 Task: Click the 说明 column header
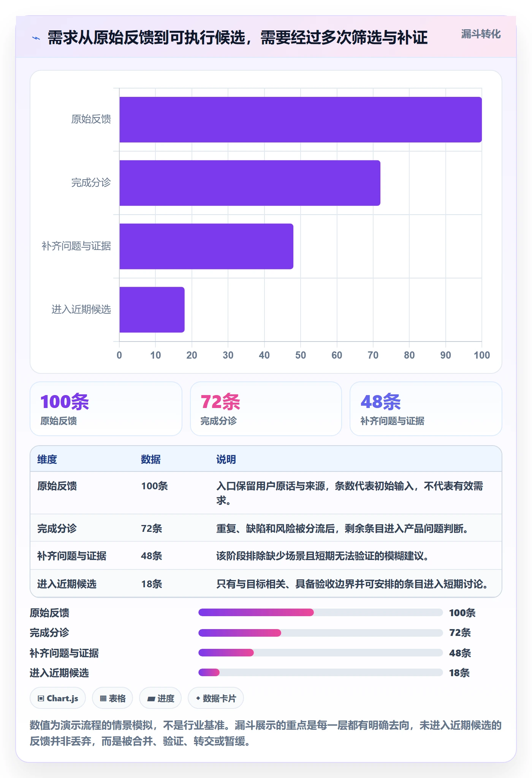pos(226,459)
